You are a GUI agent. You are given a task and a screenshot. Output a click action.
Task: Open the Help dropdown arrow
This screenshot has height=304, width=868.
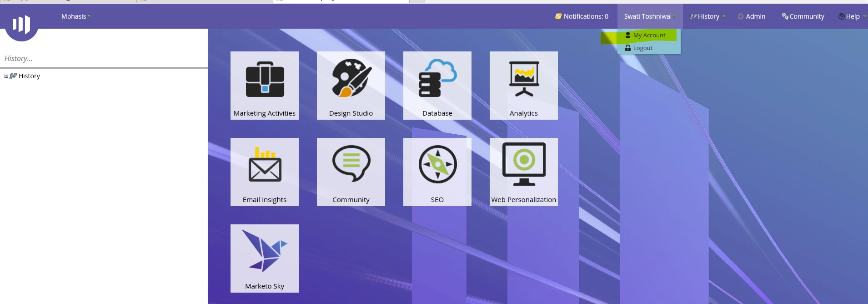[864, 16]
